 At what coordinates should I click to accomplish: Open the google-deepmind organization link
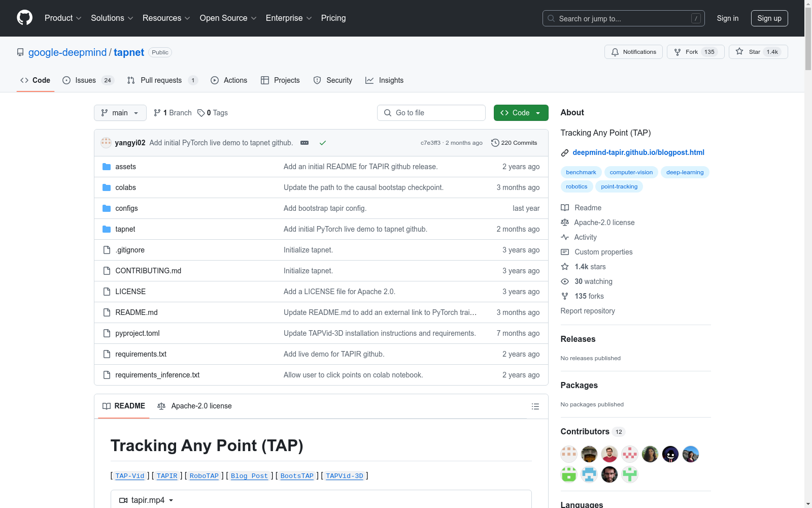(67, 52)
